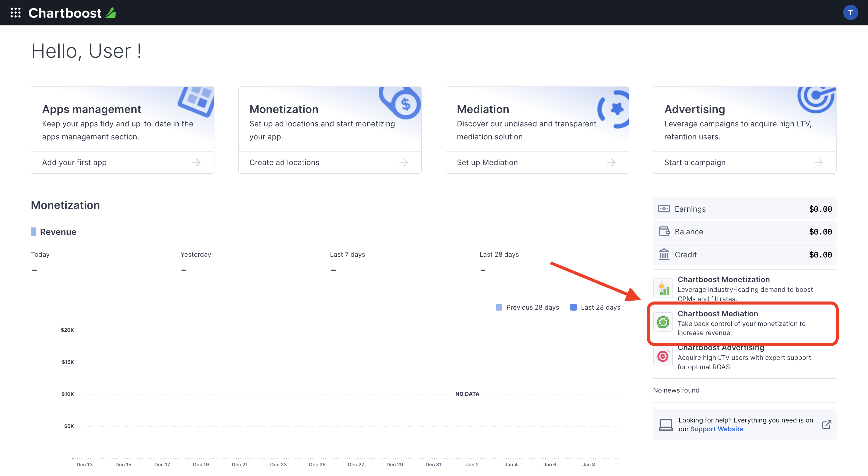Click the Chartboost Mediation green circle icon

tap(663, 321)
